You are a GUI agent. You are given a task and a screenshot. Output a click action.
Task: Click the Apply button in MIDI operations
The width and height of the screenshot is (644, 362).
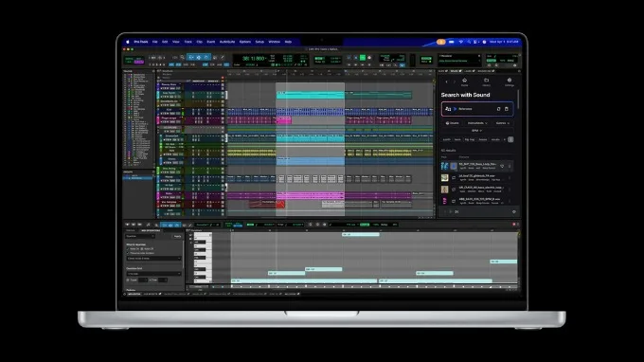(x=177, y=236)
